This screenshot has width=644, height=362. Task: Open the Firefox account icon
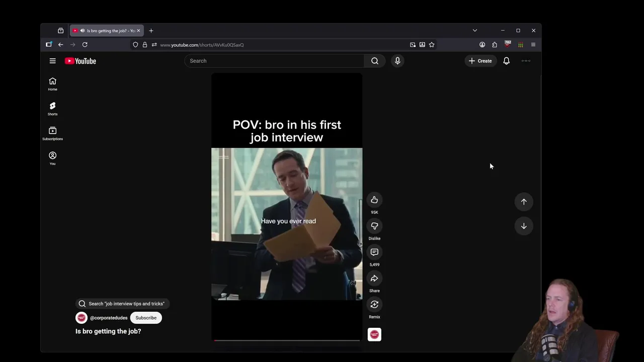tap(482, 45)
